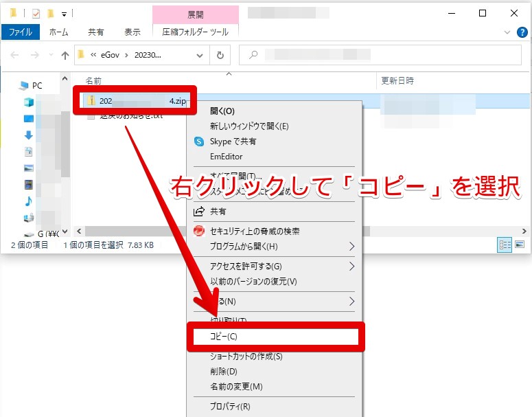This screenshot has width=532, height=417.
Task: Choose コピー(C) from context menu
Action: tap(275, 337)
